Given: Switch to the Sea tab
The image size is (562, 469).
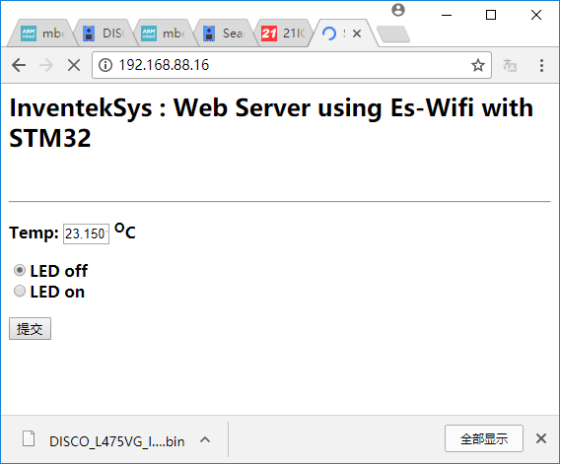Looking at the screenshot, I should point(225,34).
